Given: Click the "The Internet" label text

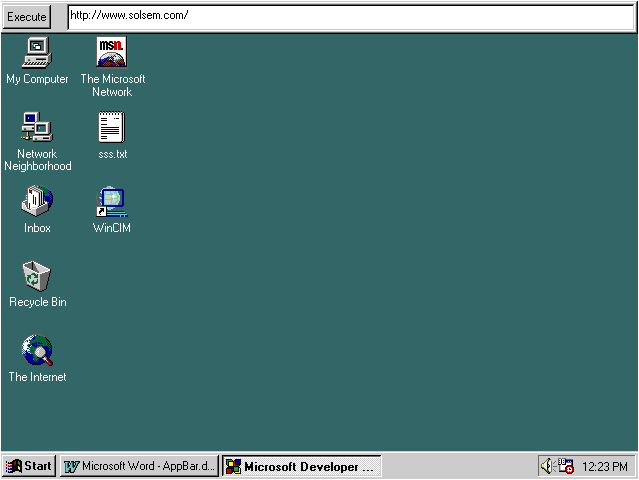Looking at the screenshot, I should coord(38,377).
